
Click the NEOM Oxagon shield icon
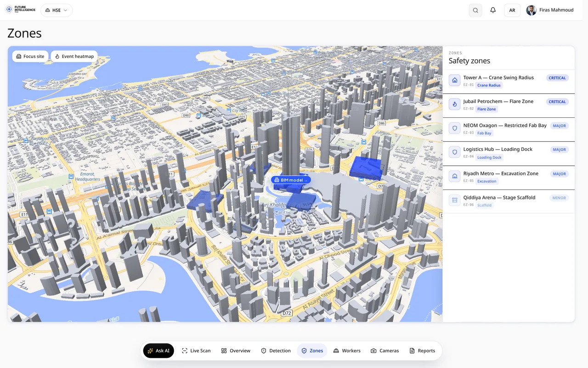click(x=455, y=128)
